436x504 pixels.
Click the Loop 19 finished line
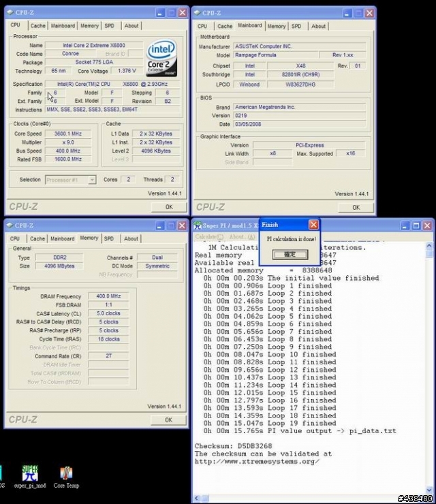(x=270, y=424)
